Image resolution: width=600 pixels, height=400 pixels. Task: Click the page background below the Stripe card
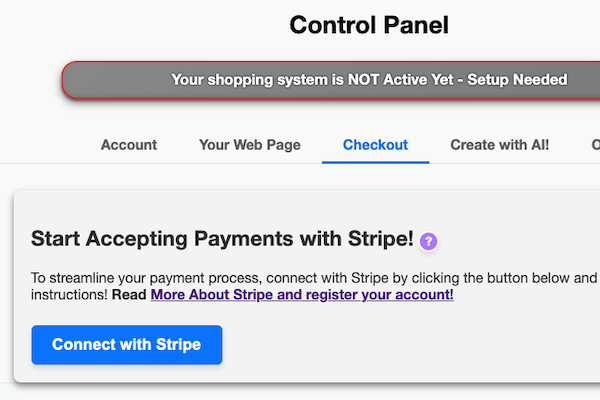click(300, 392)
